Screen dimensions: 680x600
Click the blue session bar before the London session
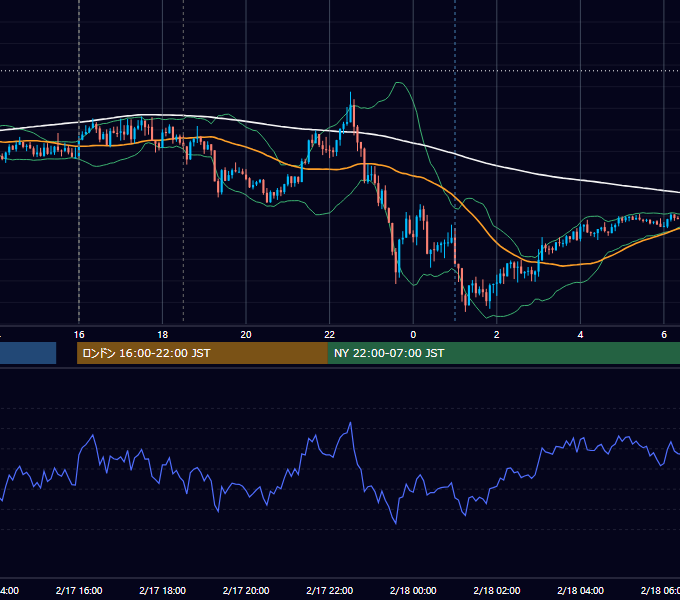click(x=28, y=353)
